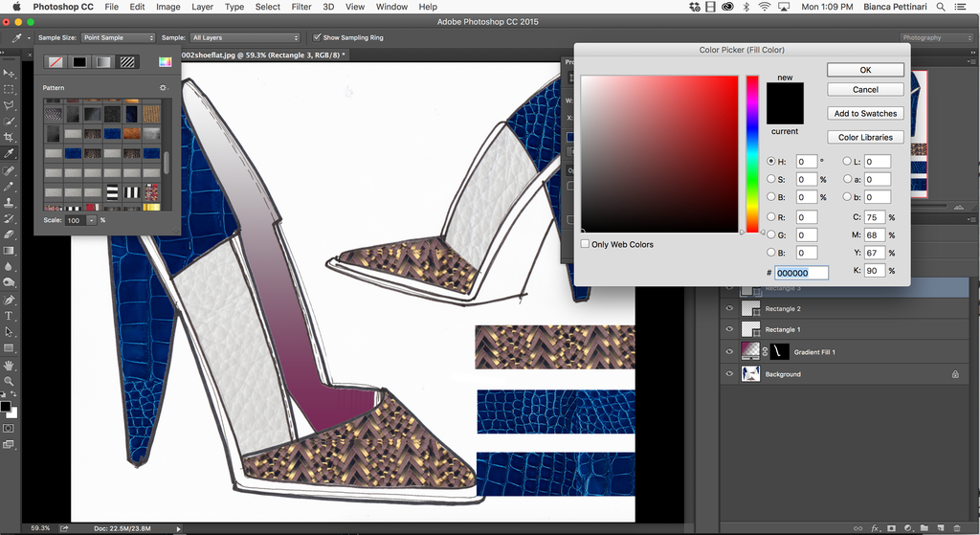Select the Type tool in toolbar
The width and height of the screenshot is (980, 535).
point(9,316)
